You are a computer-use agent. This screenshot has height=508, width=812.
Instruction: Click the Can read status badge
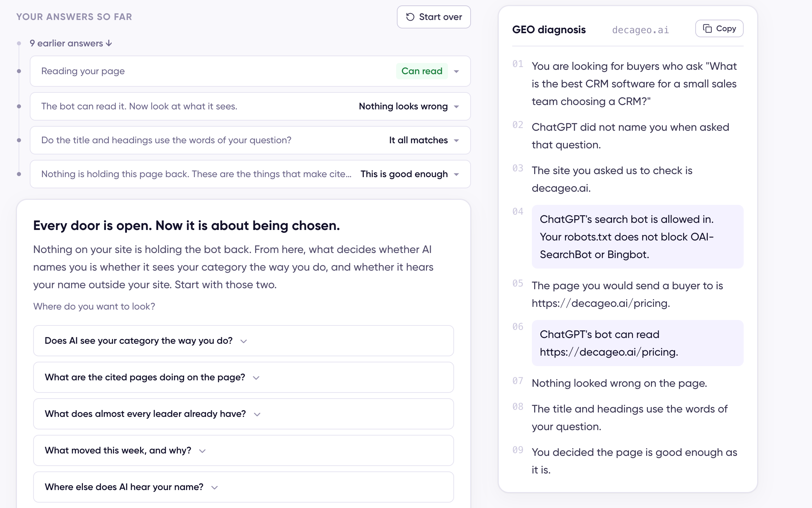tap(422, 71)
